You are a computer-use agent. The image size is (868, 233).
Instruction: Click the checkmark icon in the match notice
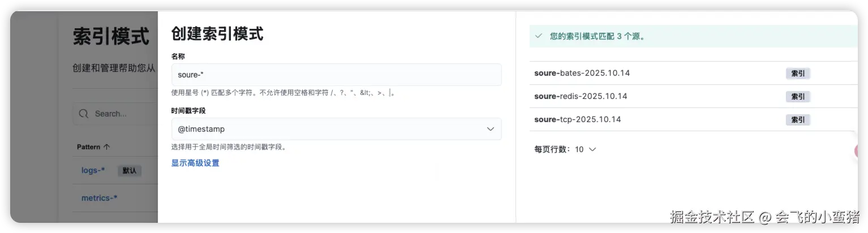tap(539, 36)
